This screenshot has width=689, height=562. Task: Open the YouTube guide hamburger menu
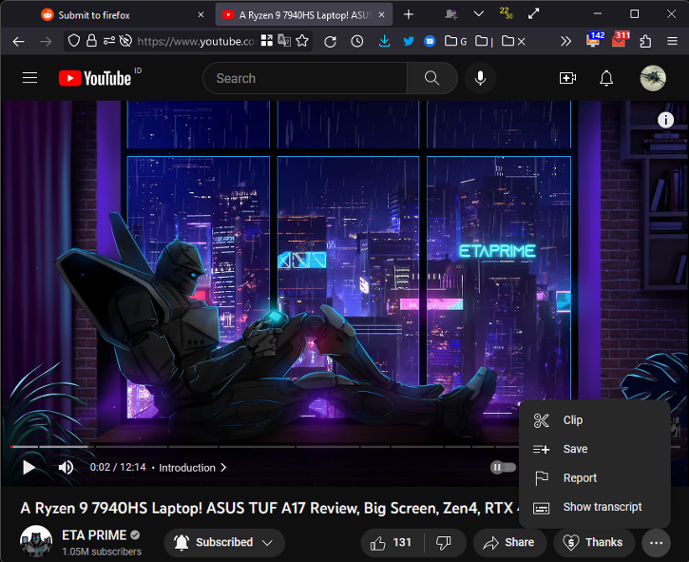point(30,78)
